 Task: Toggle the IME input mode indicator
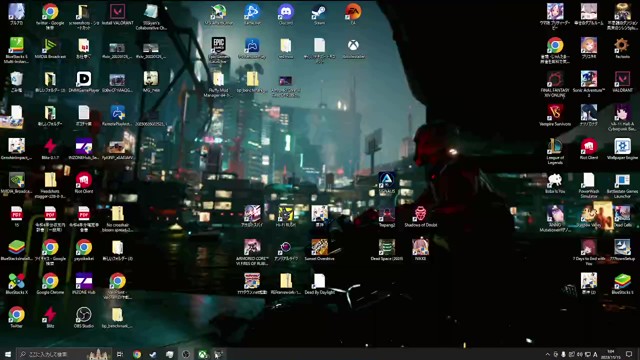596,354
